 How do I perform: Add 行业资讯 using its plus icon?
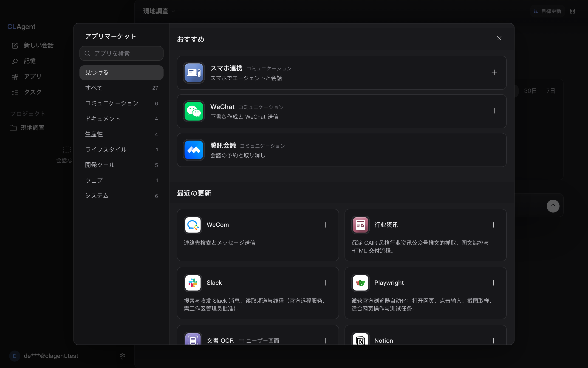(493, 225)
